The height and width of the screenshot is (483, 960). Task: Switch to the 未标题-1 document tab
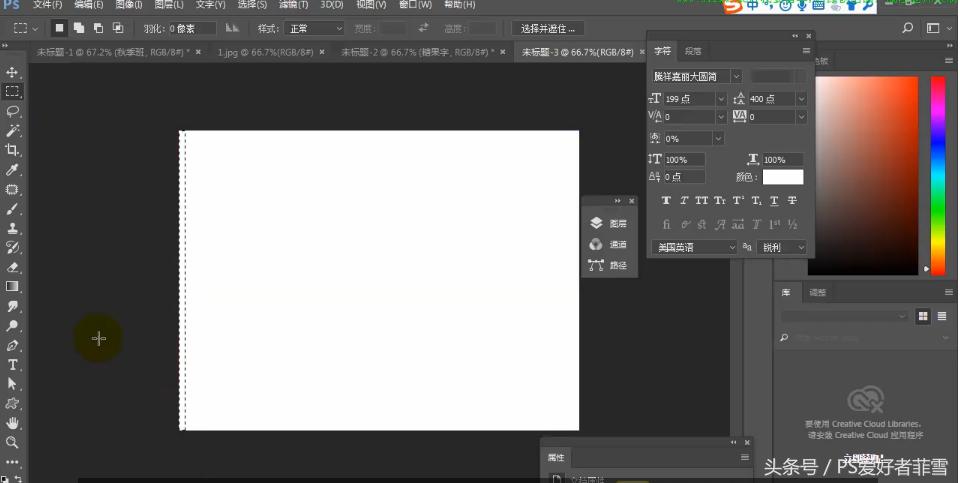[113, 53]
